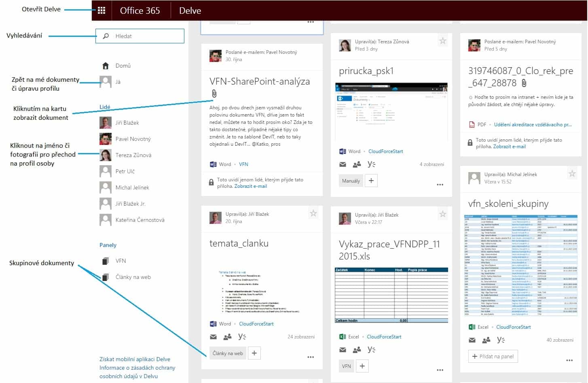Click CloudForceStart link on vfn_skoleni_skupiny card
This screenshot has height=383, width=588.
(x=513, y=327)
